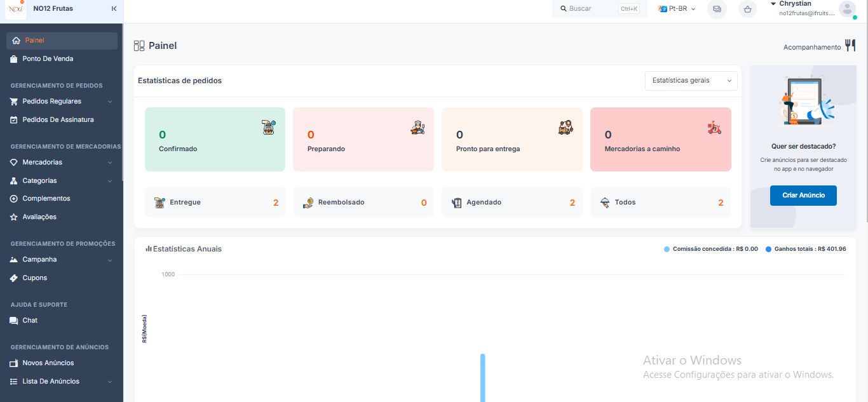Click the Acompanhamento fork and knife icon
The width and height of the screenshot is (868, 402).
coord(850,45)
